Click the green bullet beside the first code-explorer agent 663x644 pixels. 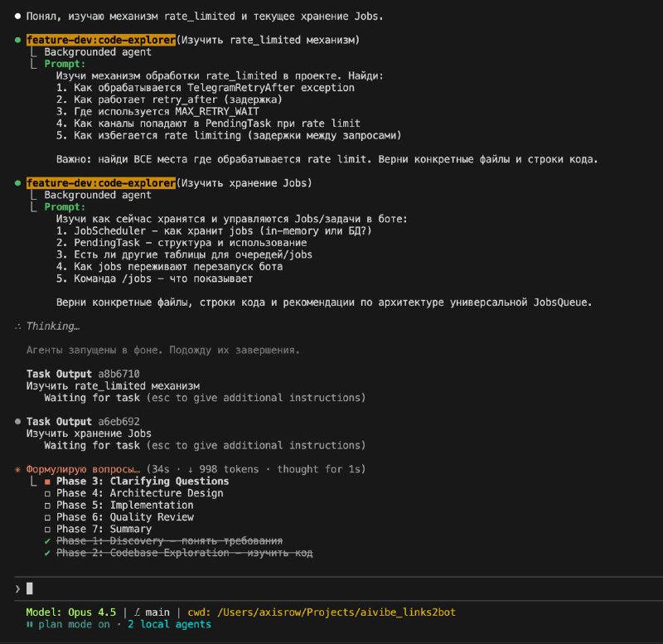18,40
